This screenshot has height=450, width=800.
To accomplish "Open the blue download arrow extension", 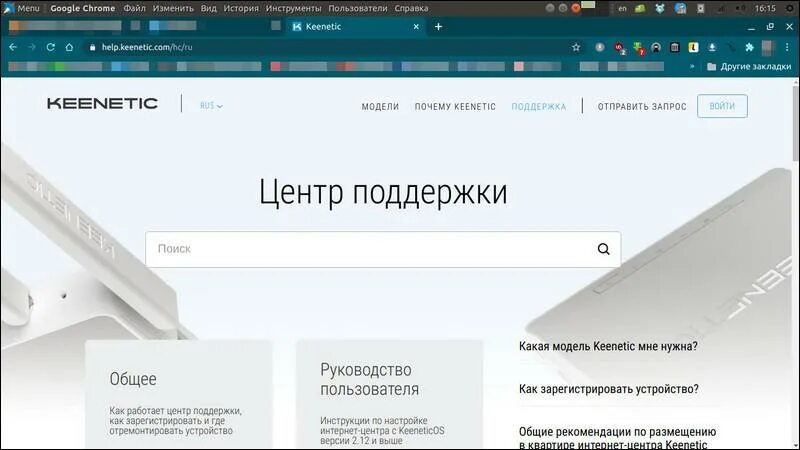I will 712,47.
